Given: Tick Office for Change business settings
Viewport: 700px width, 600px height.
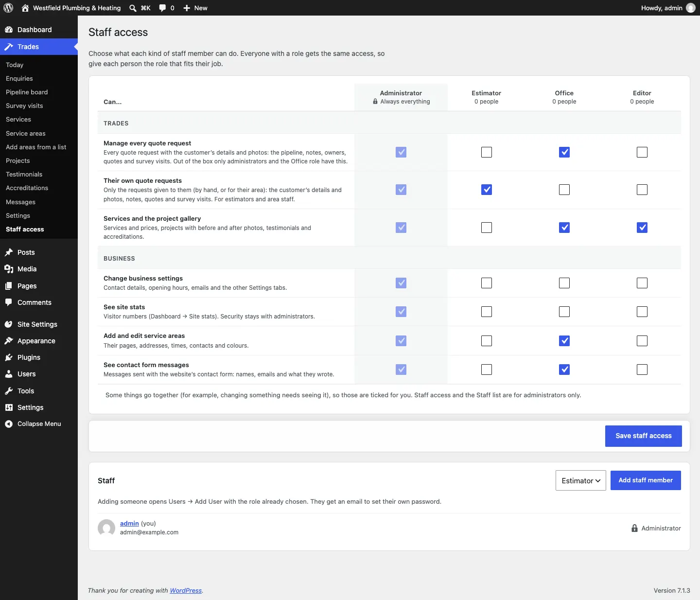Looking at the screenshot, I should (564, 283).
